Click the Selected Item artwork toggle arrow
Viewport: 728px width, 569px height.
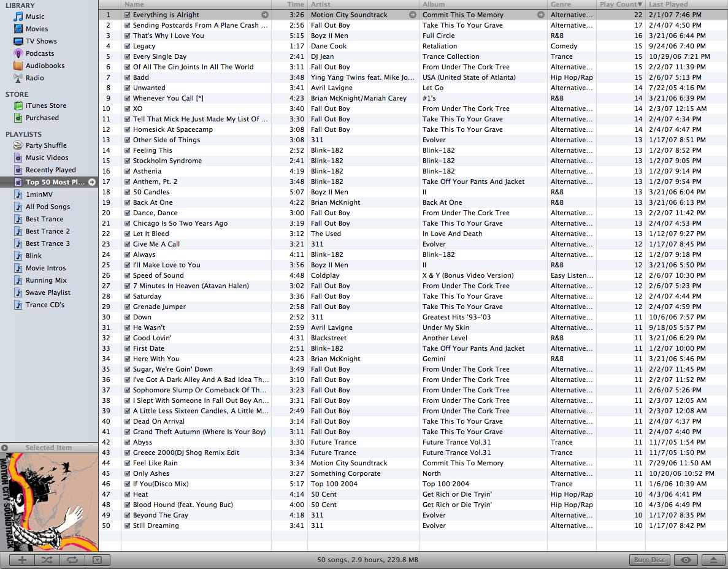[x=5, y=448]
